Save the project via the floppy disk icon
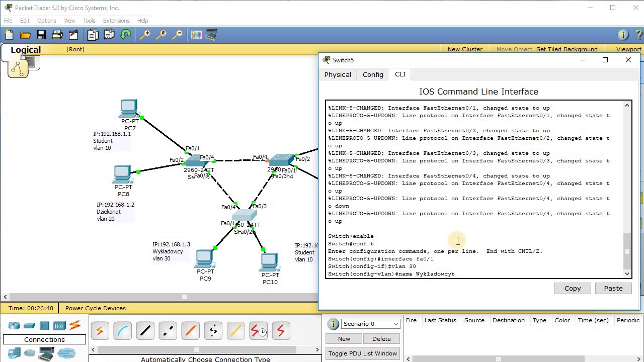Screen dimensions: 644x362 click(41, 35)
